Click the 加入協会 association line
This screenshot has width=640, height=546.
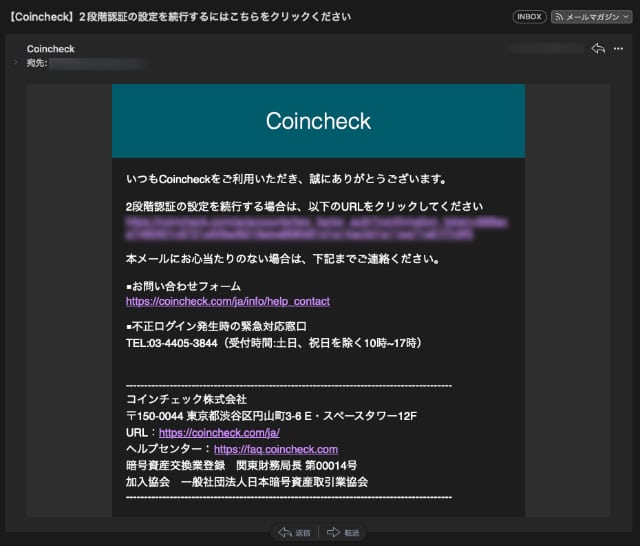pyautogui.click(x=247, y=482)
